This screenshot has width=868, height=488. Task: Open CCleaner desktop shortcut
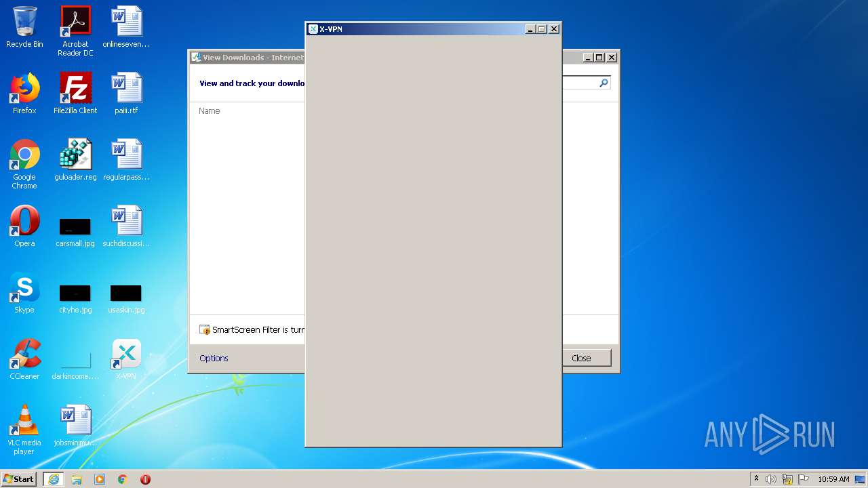tap(24, 359)
